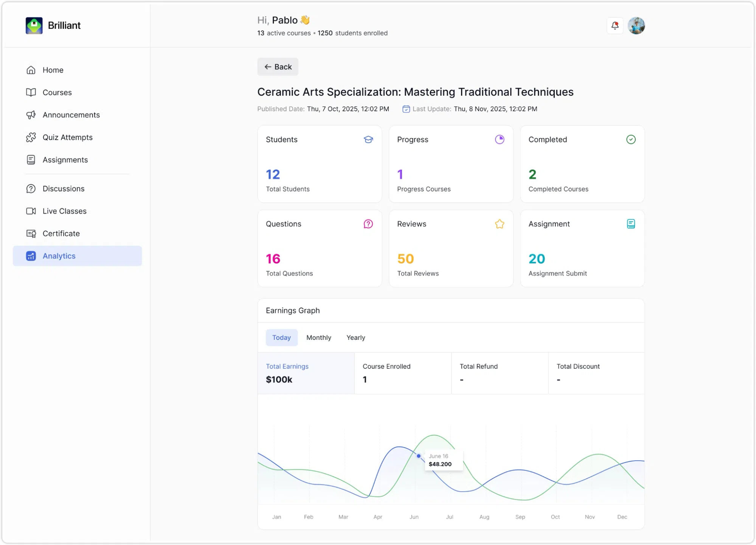The image size is (756, 545).
Task: Click the Sep axis label
Action: tap(520, 517)
